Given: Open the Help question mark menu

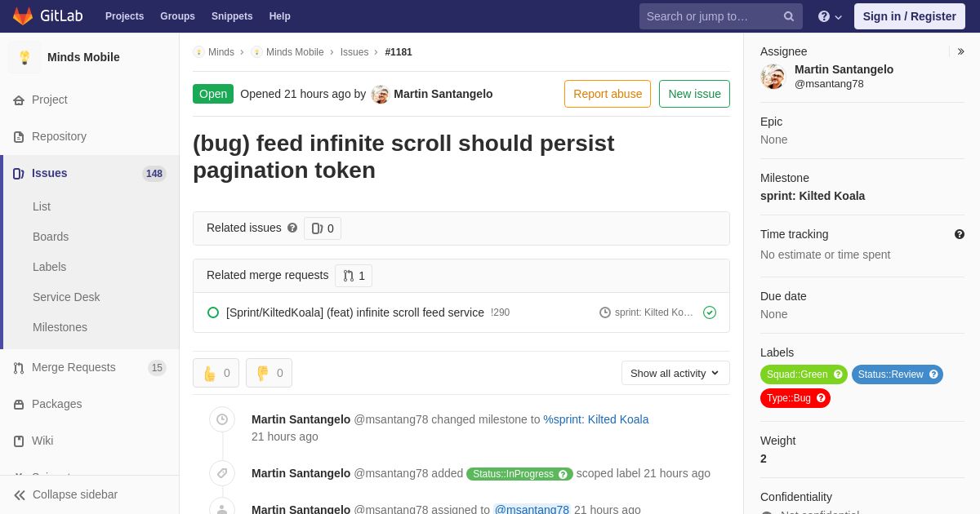Looking at the screenshot, I should coord(830,16).
